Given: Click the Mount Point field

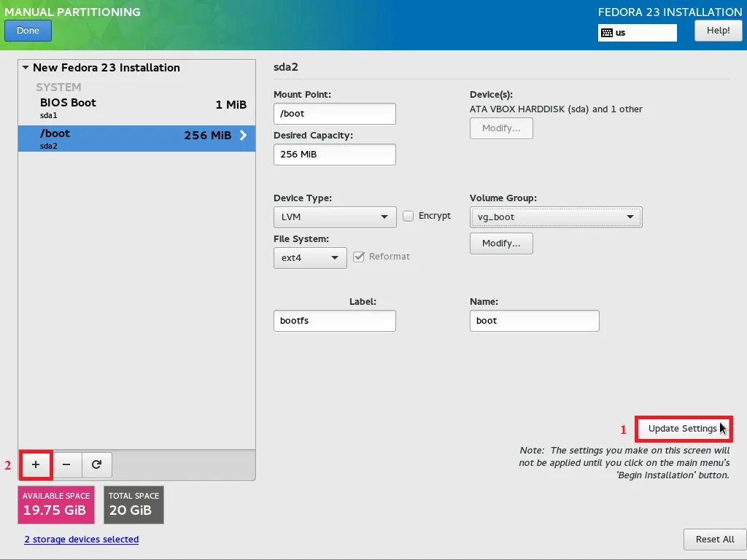Looking at the screenshot, I should pyautogui.click(x=334, y=114).
